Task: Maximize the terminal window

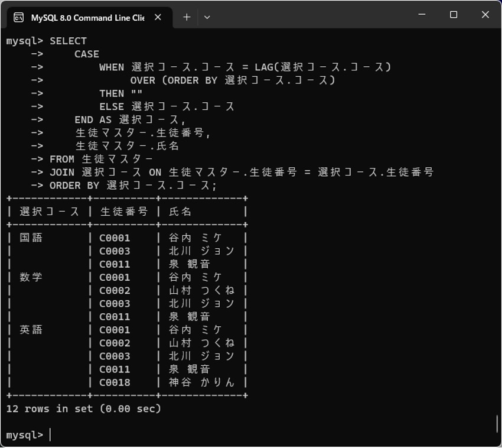Action: [454, 14]
